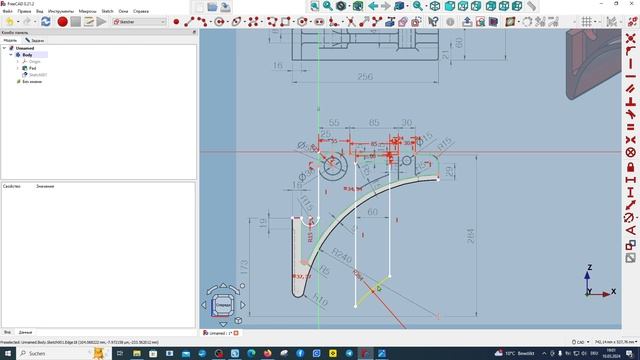
Task: Expand the Pad tree node
Action: [x=18, y=68]
